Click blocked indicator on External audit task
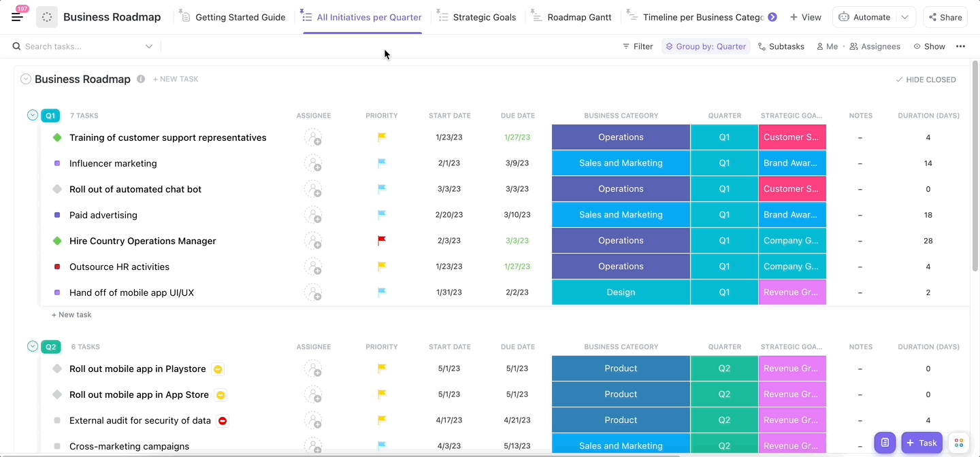Screen dimensions: 980x457 click(x=223, y=421)
